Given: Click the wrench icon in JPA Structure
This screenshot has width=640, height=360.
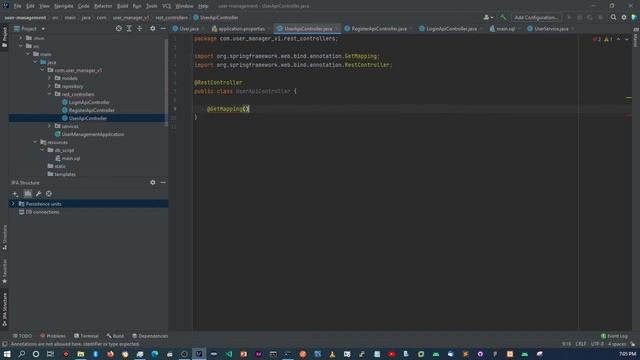Looking at the screenshot, I should [38, 193].
